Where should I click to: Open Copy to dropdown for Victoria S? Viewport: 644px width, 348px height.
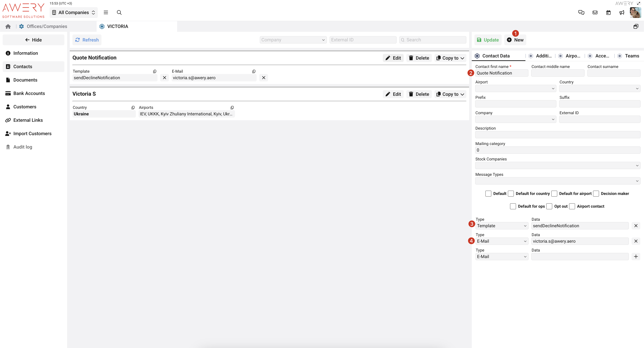tap(450, 94)
